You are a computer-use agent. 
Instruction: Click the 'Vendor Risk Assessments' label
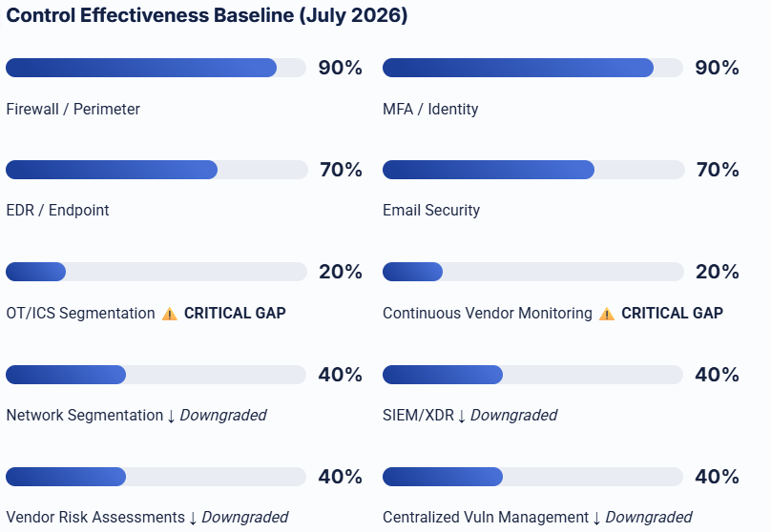(95, 518)
